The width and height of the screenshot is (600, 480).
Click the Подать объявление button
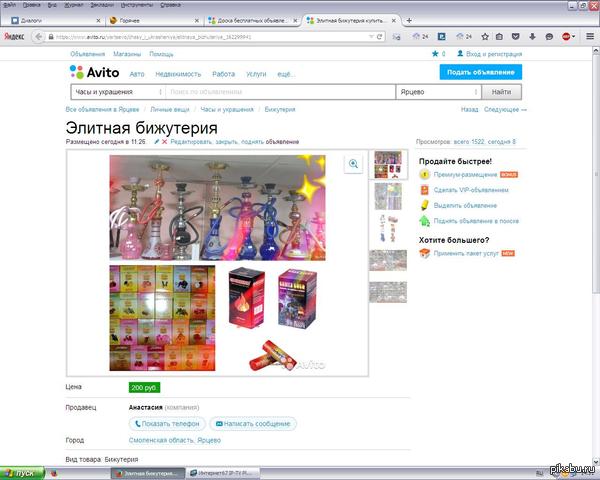tap(481, 72)
